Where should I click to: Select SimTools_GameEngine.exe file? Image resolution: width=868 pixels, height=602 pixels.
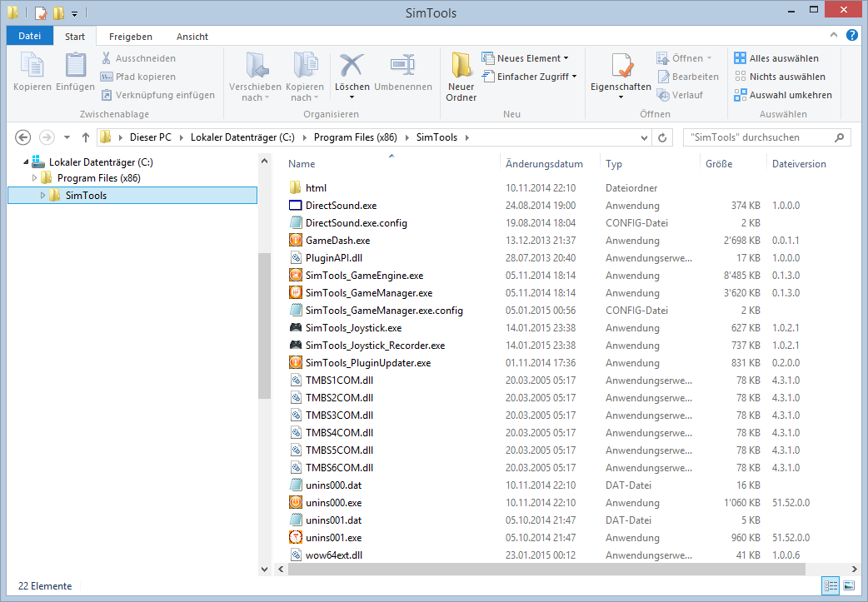(x=364, y=276)
